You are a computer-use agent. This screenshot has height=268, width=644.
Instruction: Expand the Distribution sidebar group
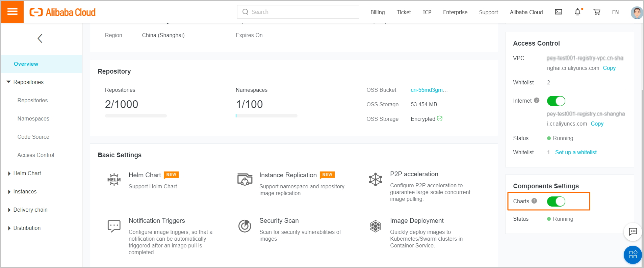click(9, 228)
